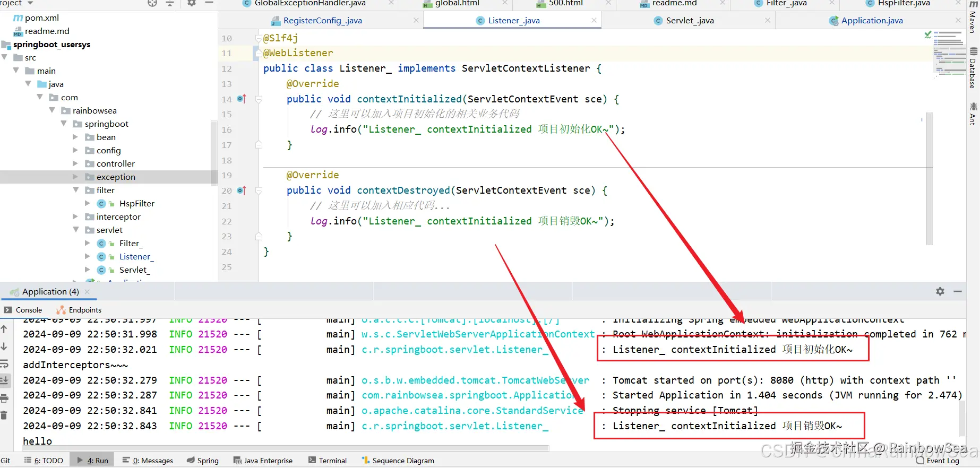Screen dimensions: 980x468
Task: Collapse the src folder
Action: click(5, 57)
